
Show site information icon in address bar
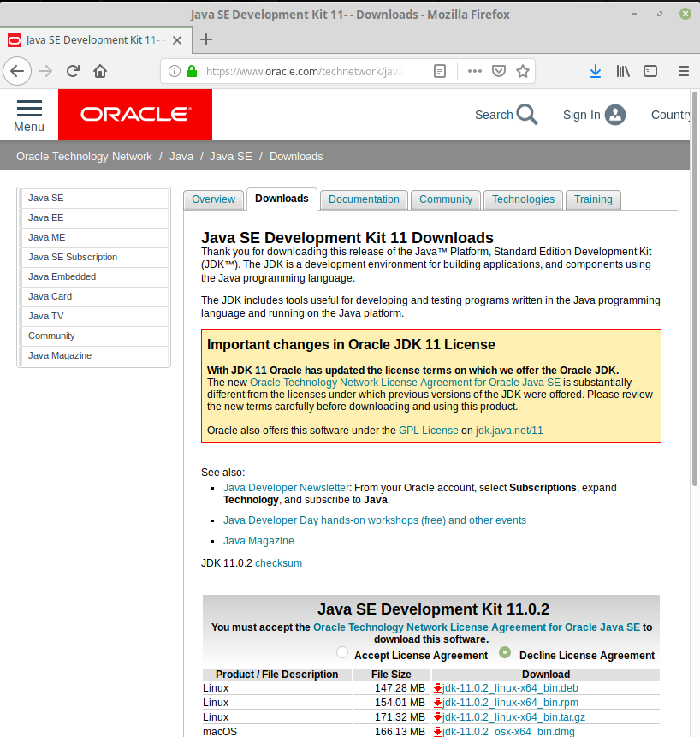coord(175,71)
